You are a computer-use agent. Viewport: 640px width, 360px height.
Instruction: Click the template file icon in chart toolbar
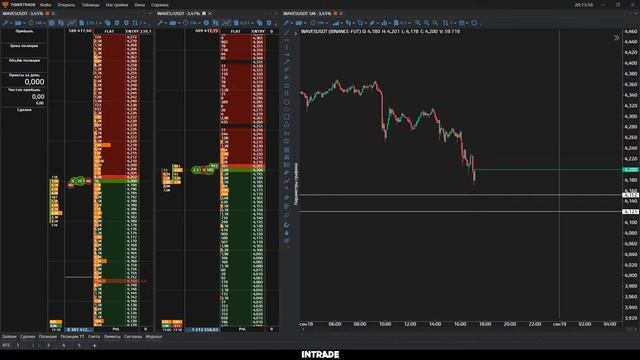coord(396,23)
